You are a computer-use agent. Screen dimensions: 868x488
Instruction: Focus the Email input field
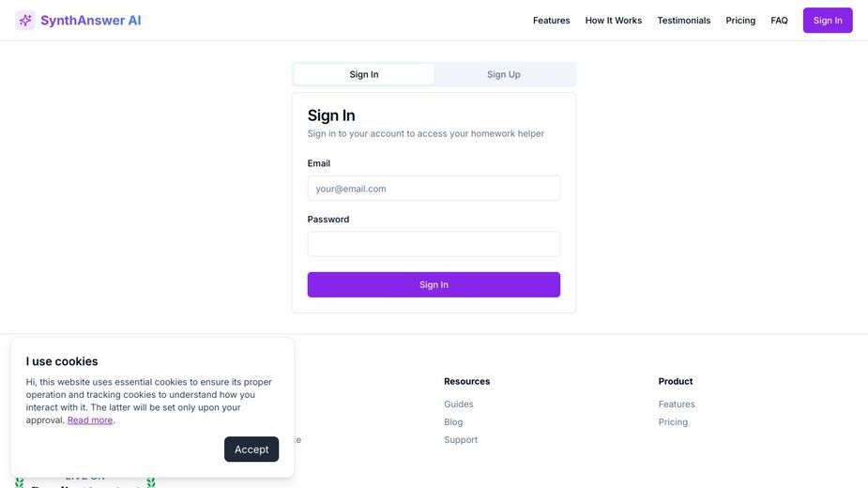pos(434,189)
